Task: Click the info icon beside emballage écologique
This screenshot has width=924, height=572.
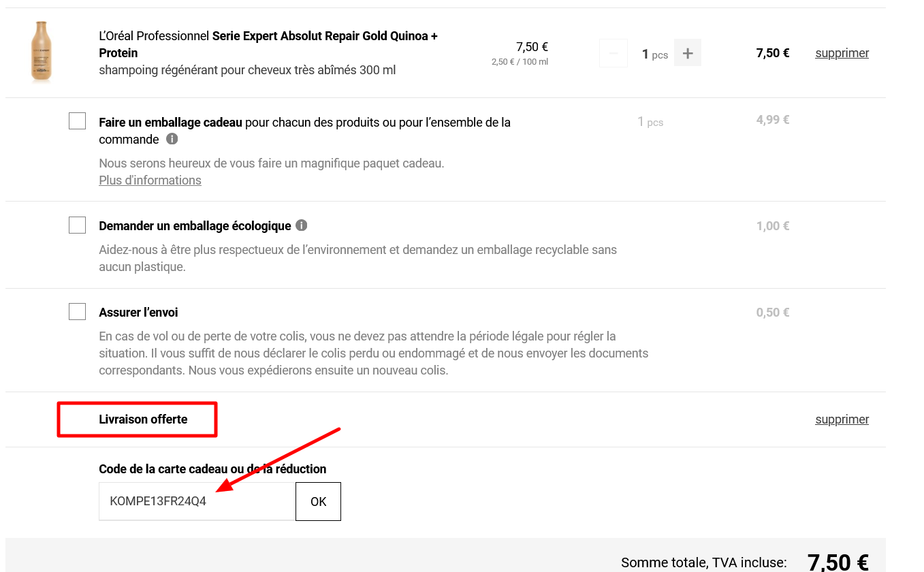Action: coord(302,225)
